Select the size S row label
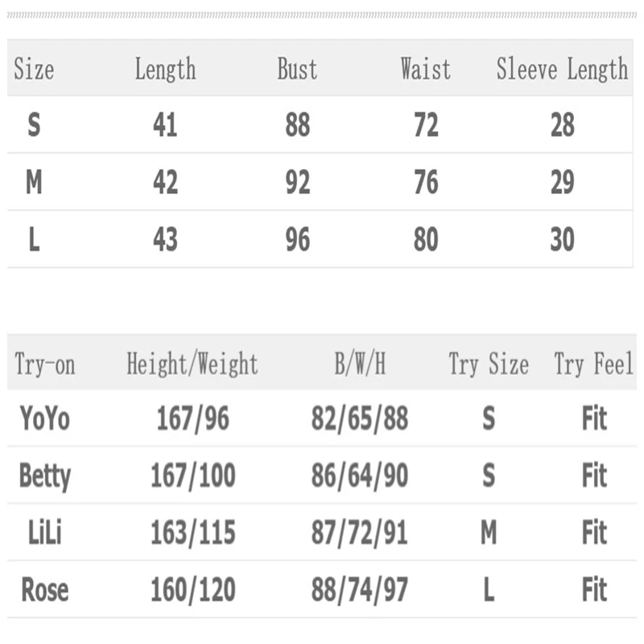644x644 pixels. [34, 126]
